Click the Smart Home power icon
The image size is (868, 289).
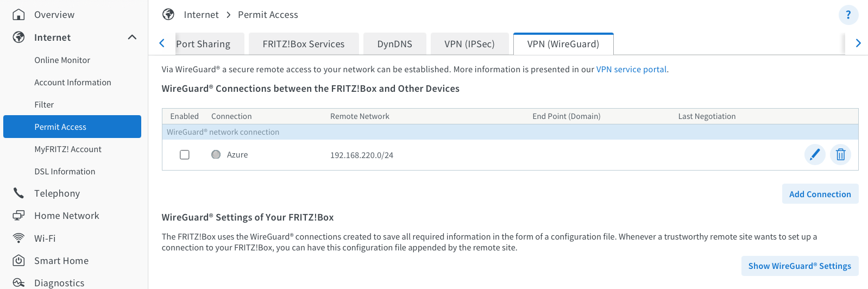pyautogui.click(x=19, y=261)
